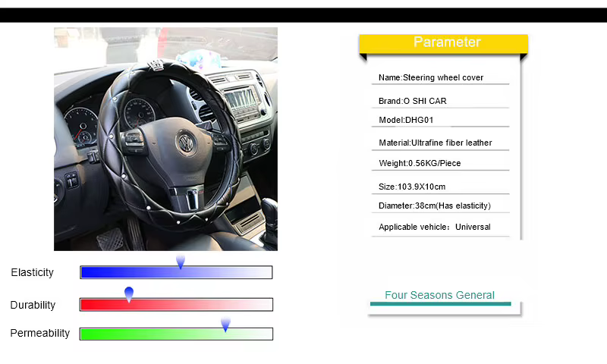Click the VW logo on the steering wheel

pyautogui.click(x=186, y=143)
